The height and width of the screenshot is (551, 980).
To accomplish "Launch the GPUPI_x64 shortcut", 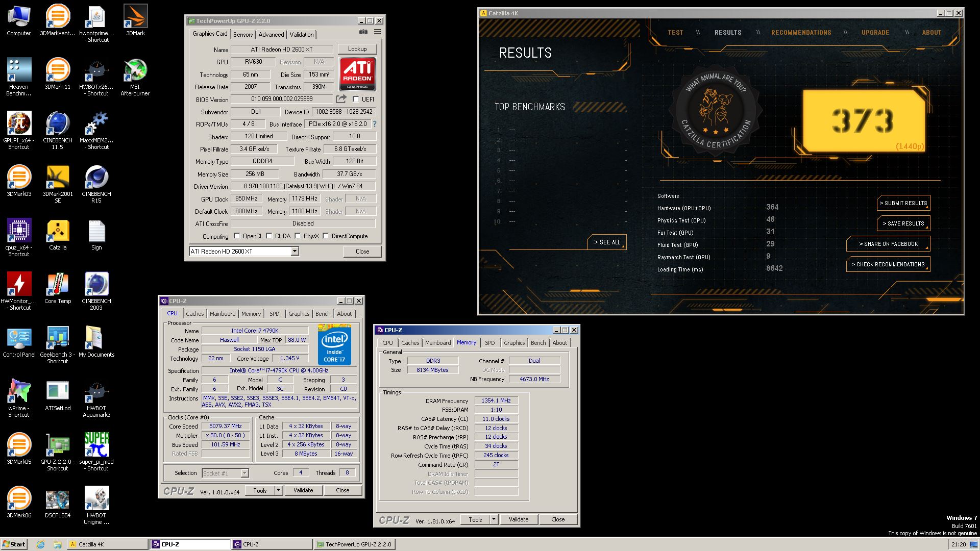I will pyautogui.click(x=19, y=131).
